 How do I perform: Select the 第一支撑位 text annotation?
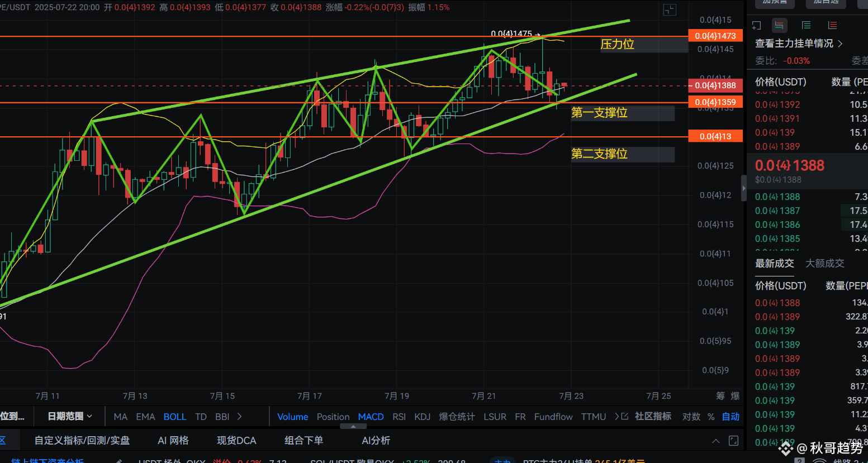click(x=599, y=113)
